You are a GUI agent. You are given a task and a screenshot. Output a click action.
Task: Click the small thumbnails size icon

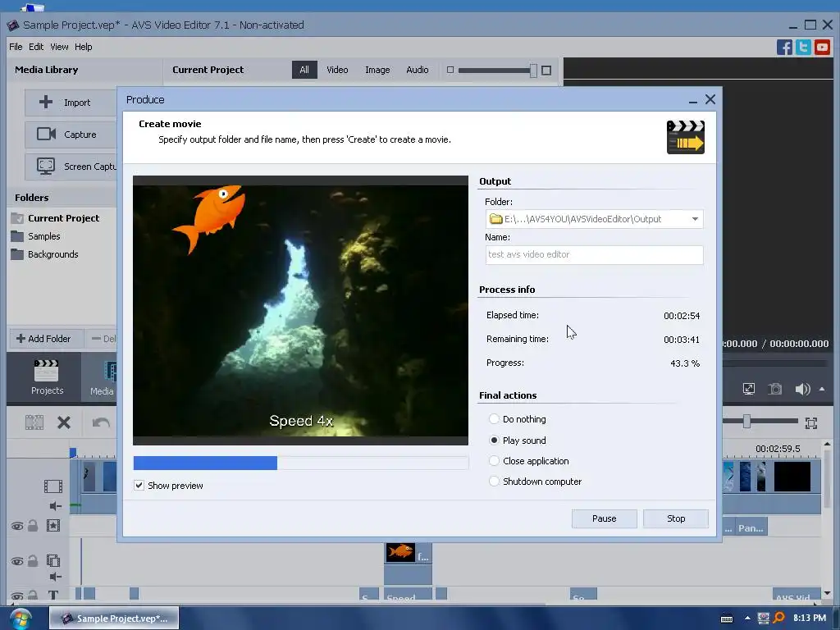tap(450, 71)
